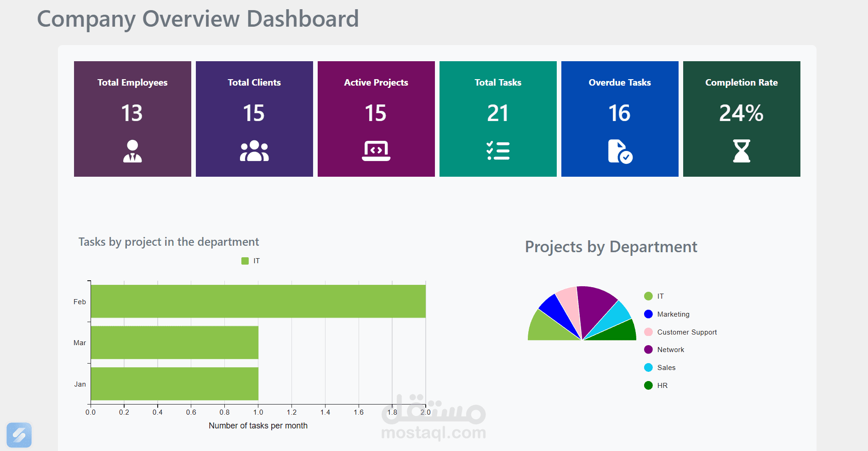
Task: Click the Total Tasks checklist icon
Action: pos(498,150)
